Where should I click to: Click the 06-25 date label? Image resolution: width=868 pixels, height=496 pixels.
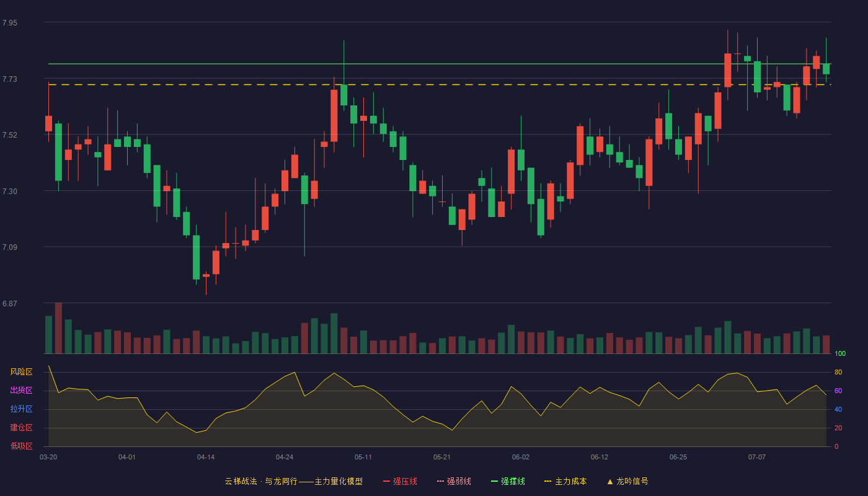click(x=678, y=457)
